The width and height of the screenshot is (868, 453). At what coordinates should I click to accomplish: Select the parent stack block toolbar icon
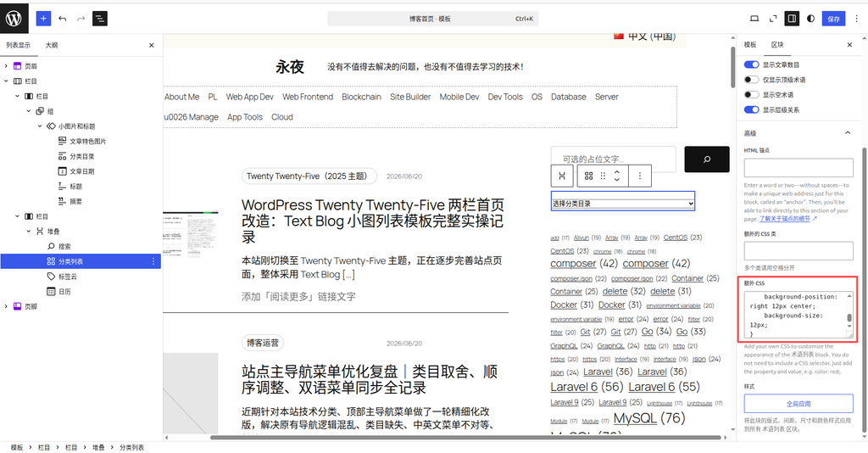(x=562, y=176)
